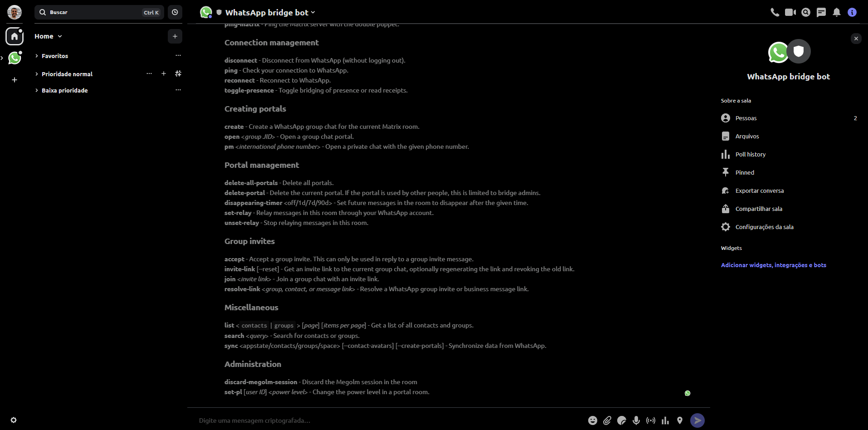Create a poll from composer
Viewport: 868px width, 430px height.
click(665, 420)
